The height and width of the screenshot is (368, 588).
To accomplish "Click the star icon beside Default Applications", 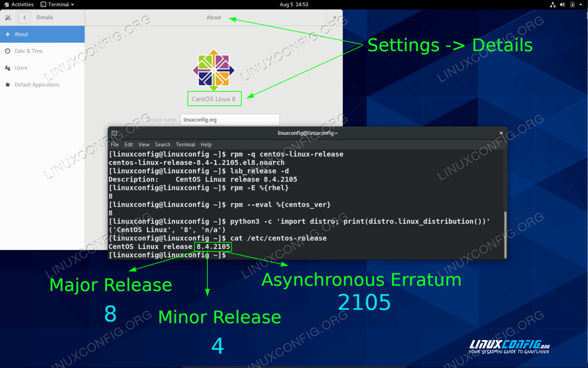I will click(7, 84).
